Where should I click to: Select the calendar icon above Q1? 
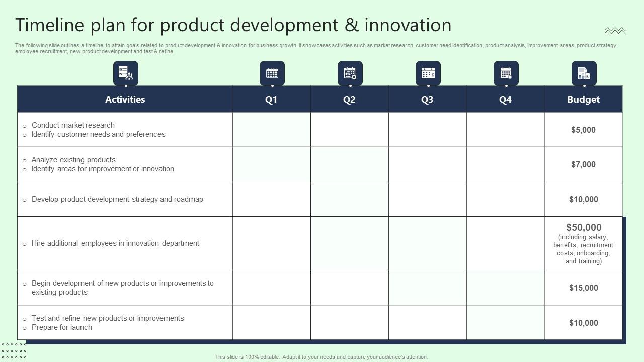(x=272, y=73)
